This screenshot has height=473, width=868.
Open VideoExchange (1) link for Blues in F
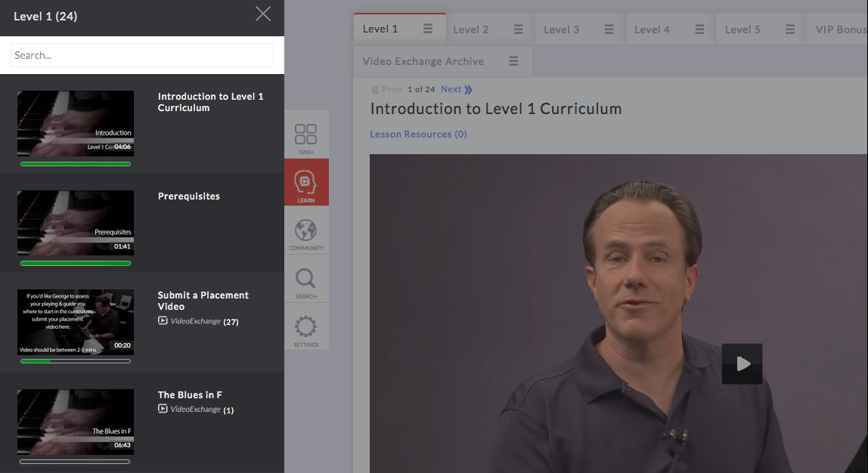(x=196, y=410)
